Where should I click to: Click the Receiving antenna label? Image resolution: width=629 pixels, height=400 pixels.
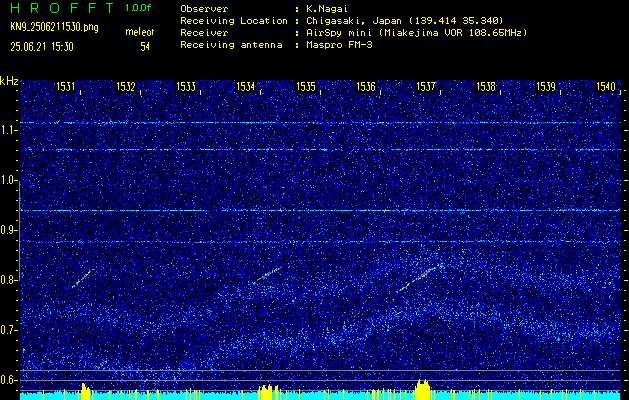coord(231,45)
